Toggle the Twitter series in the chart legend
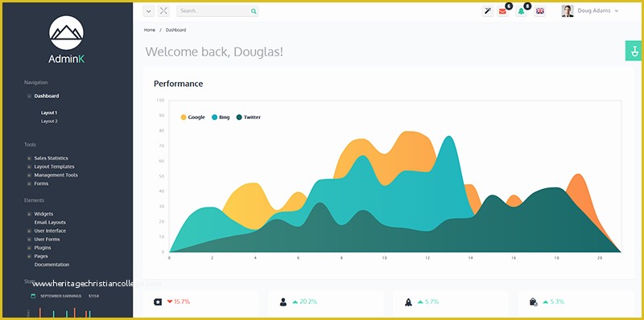The width and height of the screenshot is (644, 320). tap(252, 117)
